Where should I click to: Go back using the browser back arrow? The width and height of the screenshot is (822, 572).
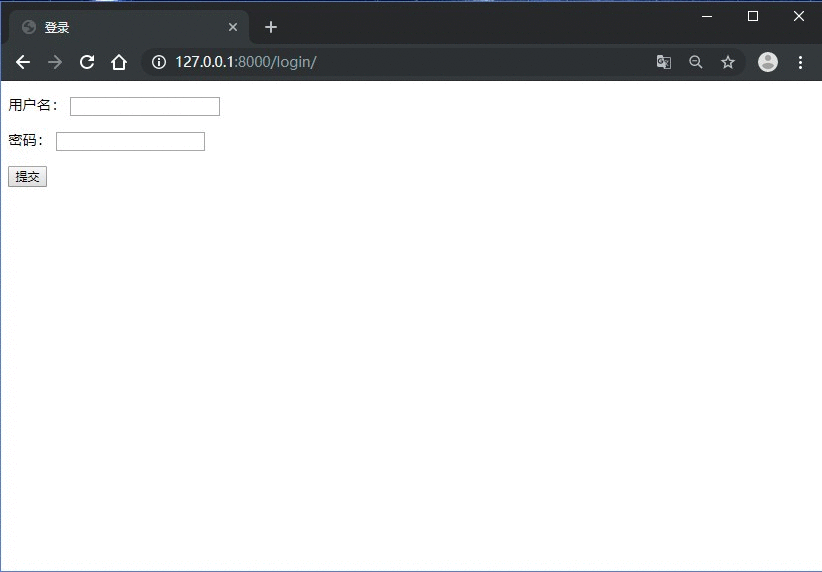(x=23, y=62)
